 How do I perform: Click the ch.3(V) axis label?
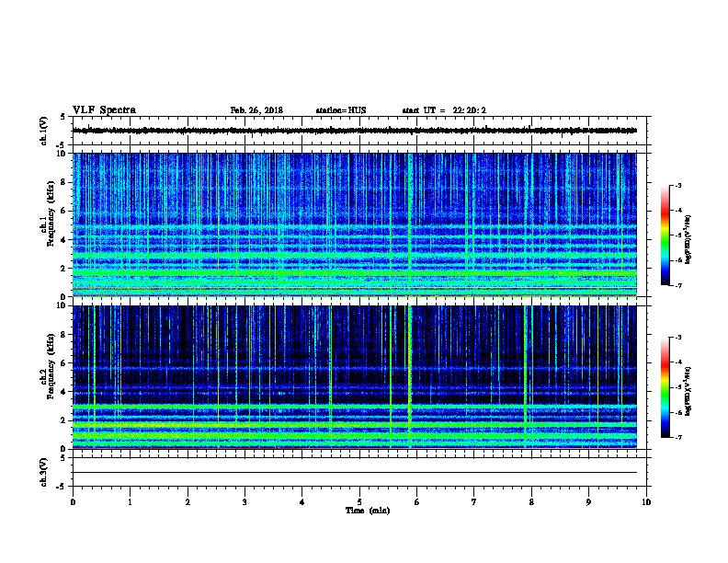44,472
